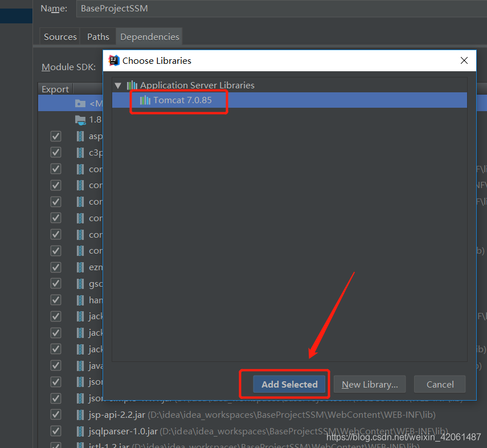This screenshot has height=448, width=487.
Task: Click the module source folder icon
Action: pos(80,103)
